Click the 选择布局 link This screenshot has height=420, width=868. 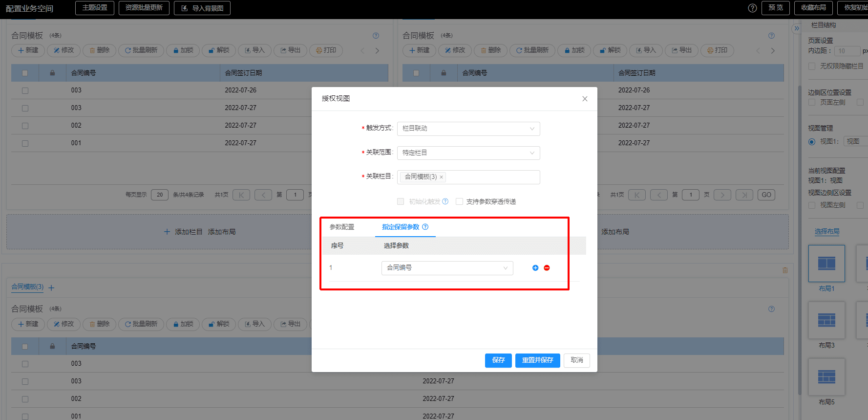(826, 232)
